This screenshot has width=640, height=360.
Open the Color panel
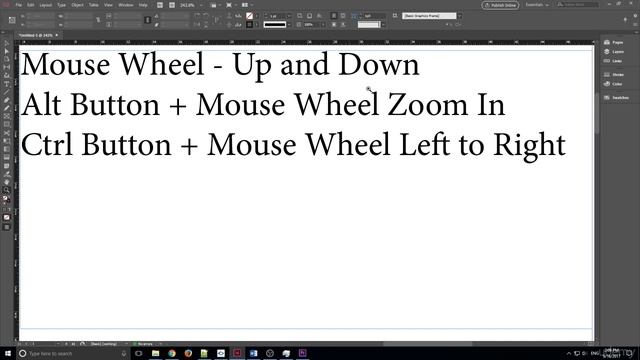click(614, 84)
